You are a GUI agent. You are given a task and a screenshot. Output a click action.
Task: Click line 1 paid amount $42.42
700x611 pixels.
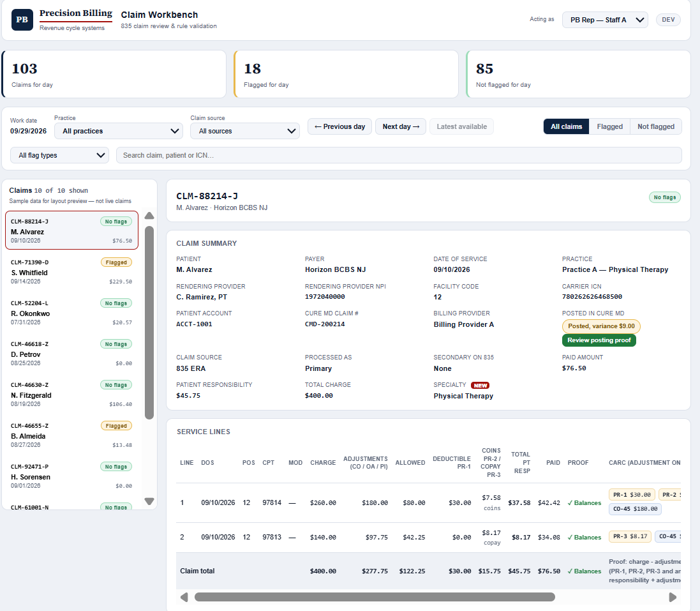click(x=549, y=503)
